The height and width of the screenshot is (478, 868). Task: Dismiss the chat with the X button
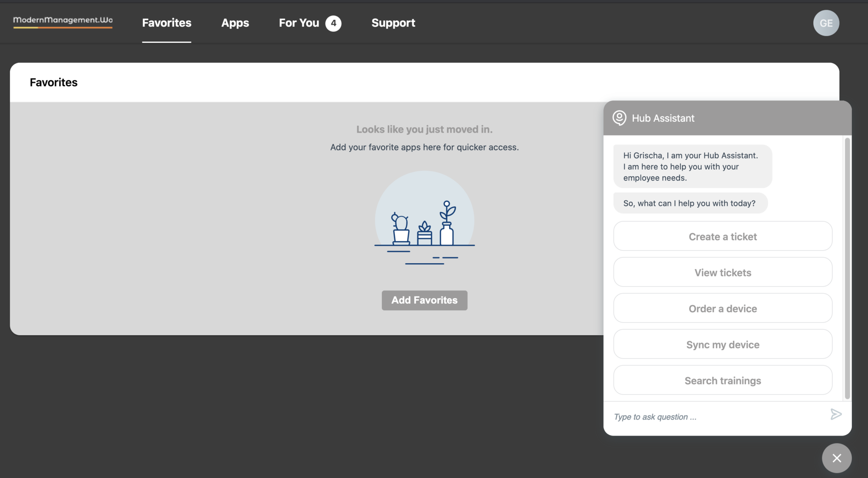[x=836, y=458]
